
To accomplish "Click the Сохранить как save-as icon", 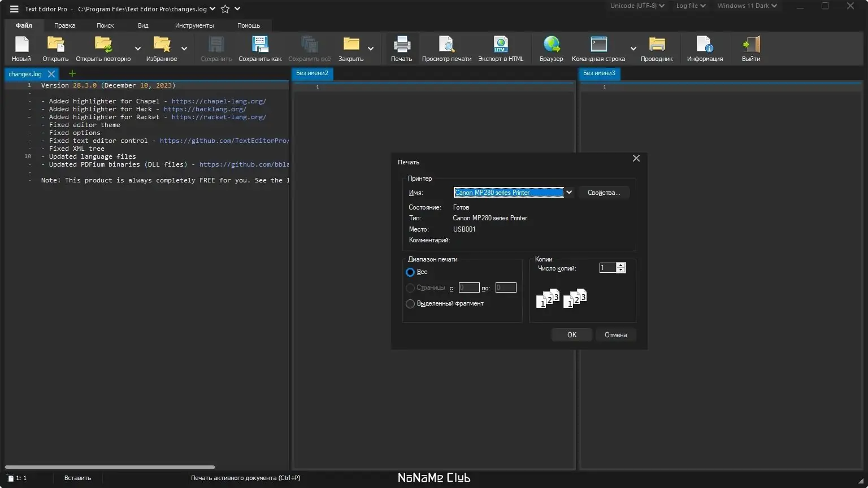I will tap(260, 45).
